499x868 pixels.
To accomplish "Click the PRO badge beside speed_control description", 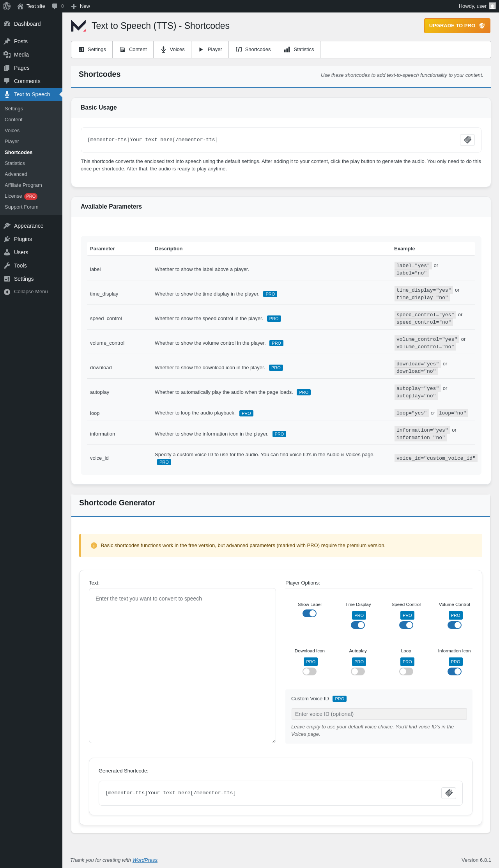I will tap(274, 319).
